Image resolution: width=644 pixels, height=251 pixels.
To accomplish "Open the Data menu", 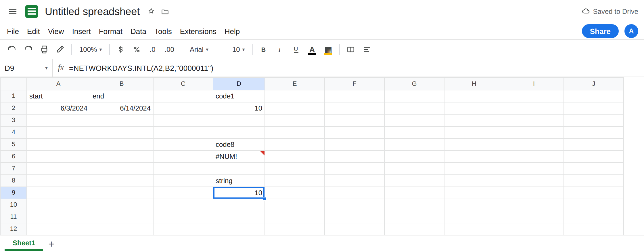I will (x=138, y=31).
